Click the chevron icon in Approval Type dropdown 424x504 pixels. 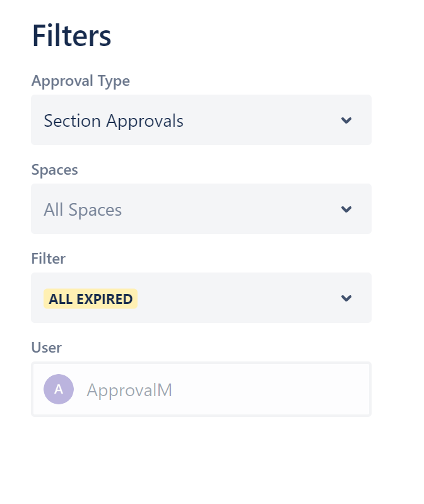[346, 120]
